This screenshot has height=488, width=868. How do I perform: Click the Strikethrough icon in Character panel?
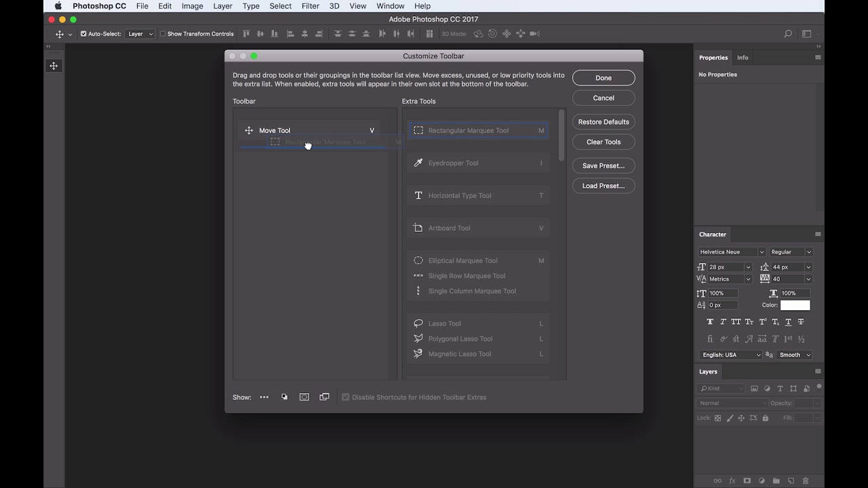[801, 322]
